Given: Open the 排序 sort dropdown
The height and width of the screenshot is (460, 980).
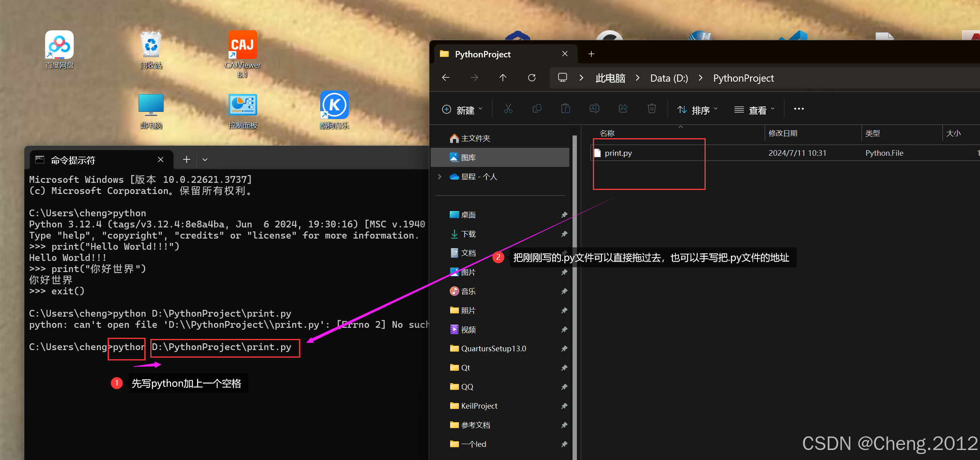Looking at the screenshot, I should [x=697, y=110].
